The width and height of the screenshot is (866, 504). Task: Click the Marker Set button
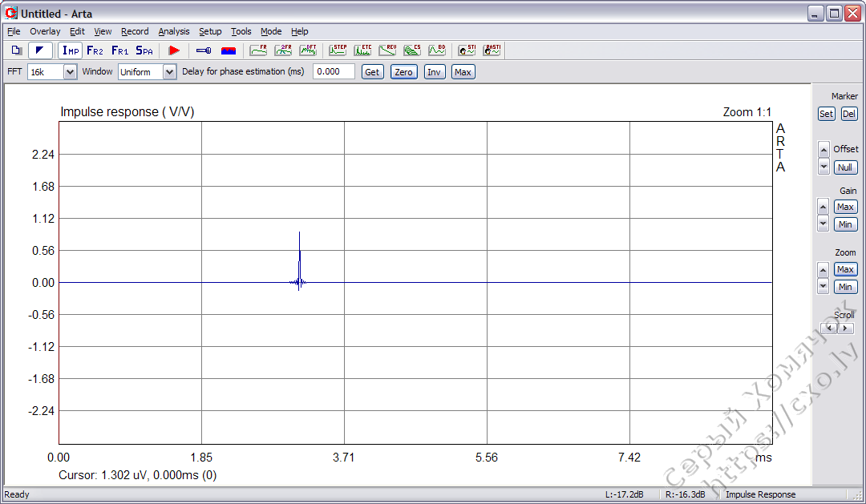point(826,114)
